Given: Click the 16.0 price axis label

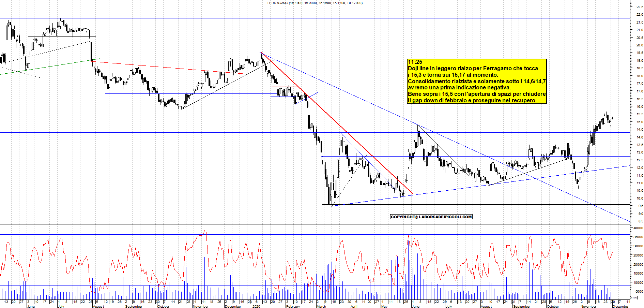Looking at the screenshot, I should tap(640, 107).
